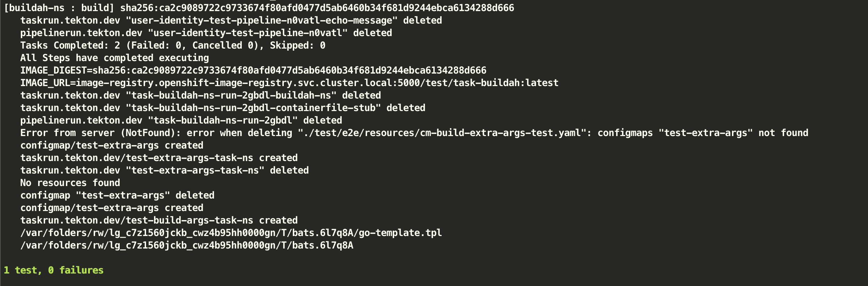The width and height of the screenshot is (868, 286).
Task: Click the "No resources found" line
Action: point(70,183)
